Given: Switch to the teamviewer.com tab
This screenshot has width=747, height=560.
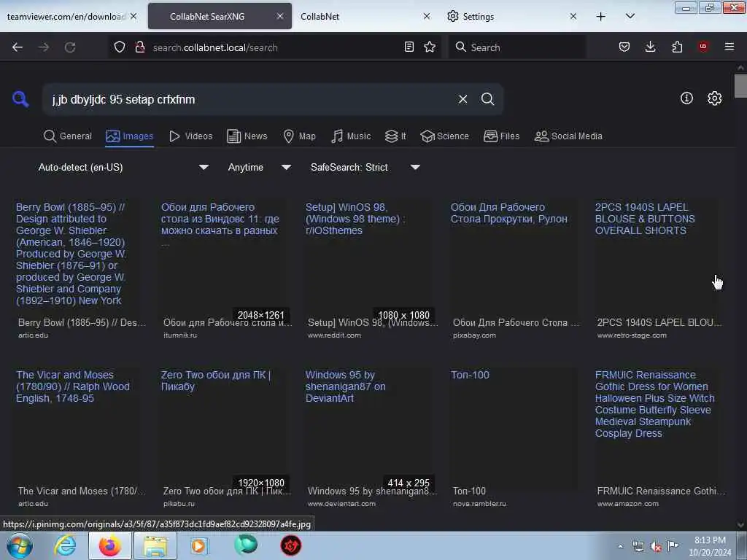Looking at the screenshot, I should (x=66, y=16).
